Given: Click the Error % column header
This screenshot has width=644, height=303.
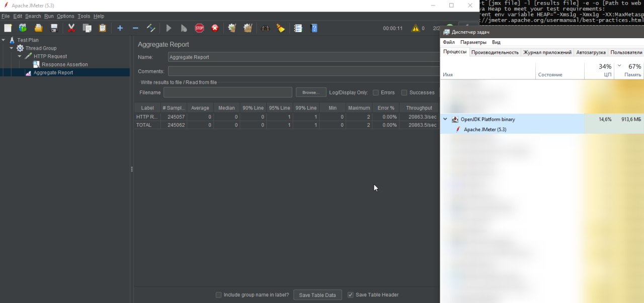Looking at the screenshot, I should click(386, 108).
